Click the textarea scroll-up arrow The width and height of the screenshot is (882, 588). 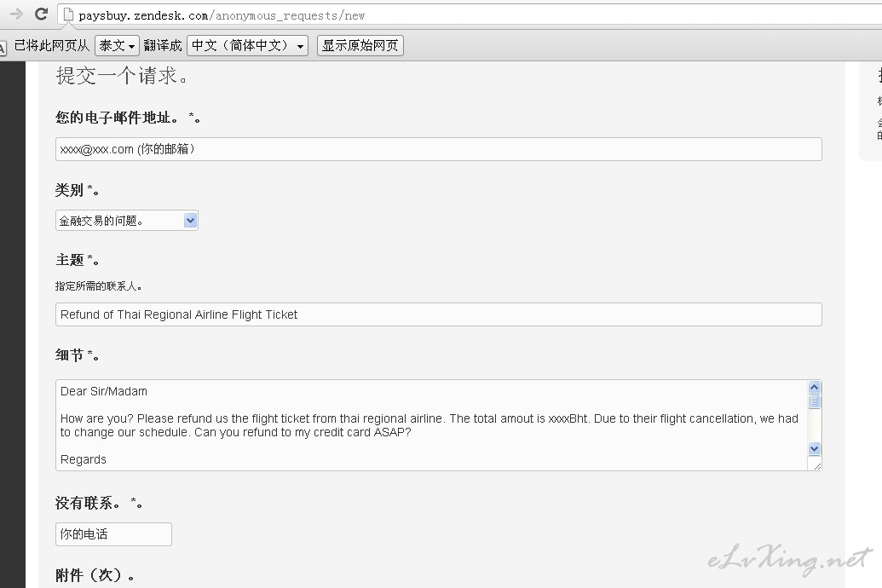[x=814, y=388]
